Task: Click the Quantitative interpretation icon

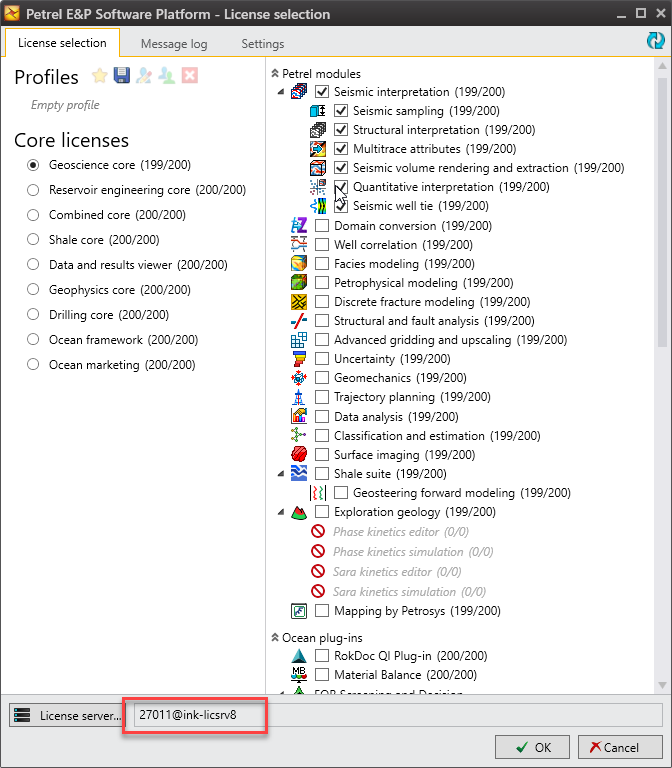Action: [318, 187]
